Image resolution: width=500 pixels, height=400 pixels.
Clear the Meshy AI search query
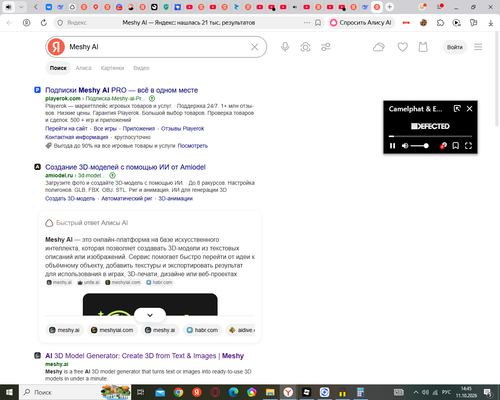point(254,47)
